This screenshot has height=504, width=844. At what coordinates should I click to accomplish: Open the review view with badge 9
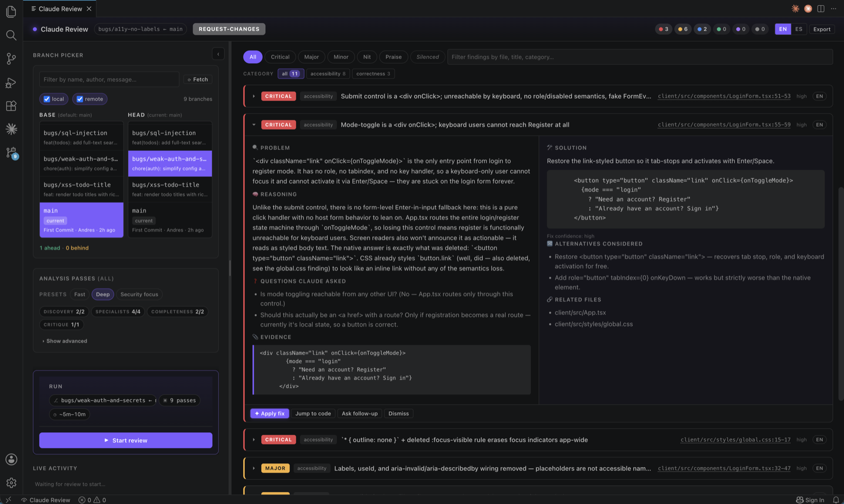click(x=11, y=153)
